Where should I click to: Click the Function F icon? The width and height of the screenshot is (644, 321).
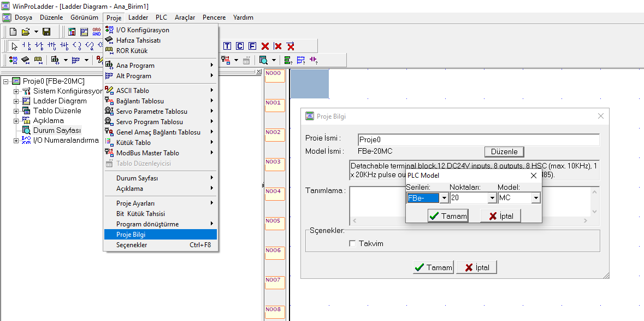252,46
